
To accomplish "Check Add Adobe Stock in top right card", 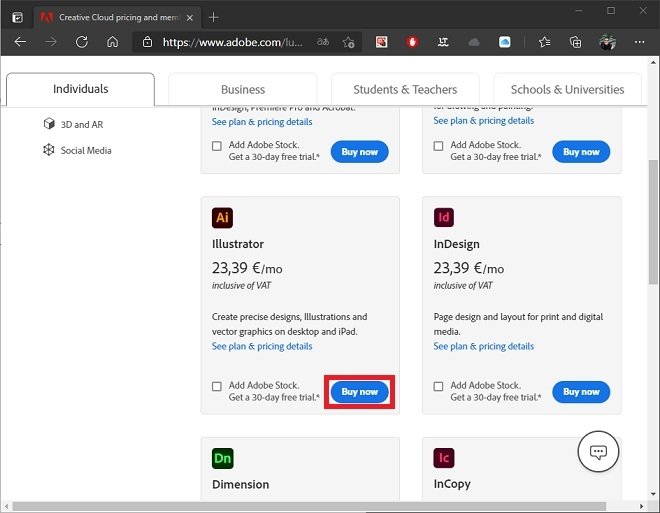I will click(438, 146).
